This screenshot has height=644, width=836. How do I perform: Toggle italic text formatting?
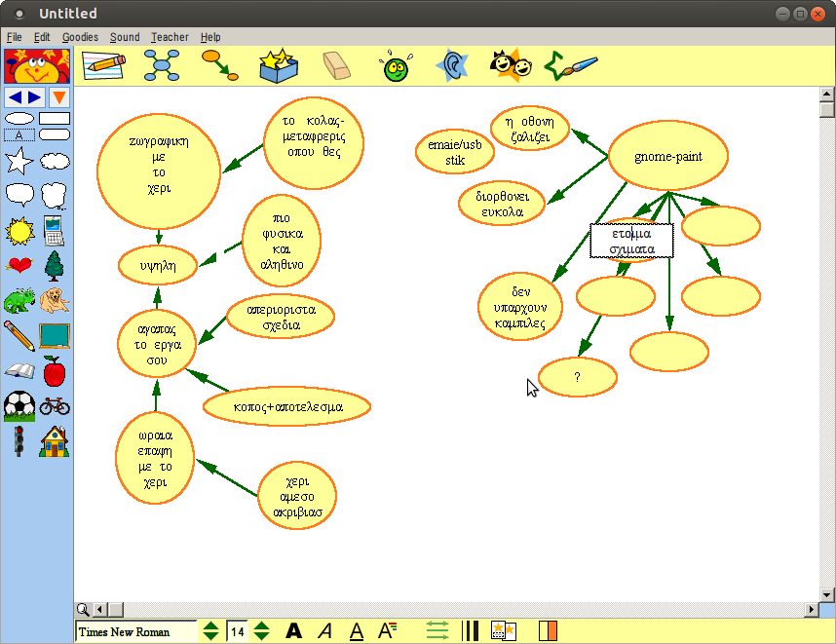coord(324,631)
